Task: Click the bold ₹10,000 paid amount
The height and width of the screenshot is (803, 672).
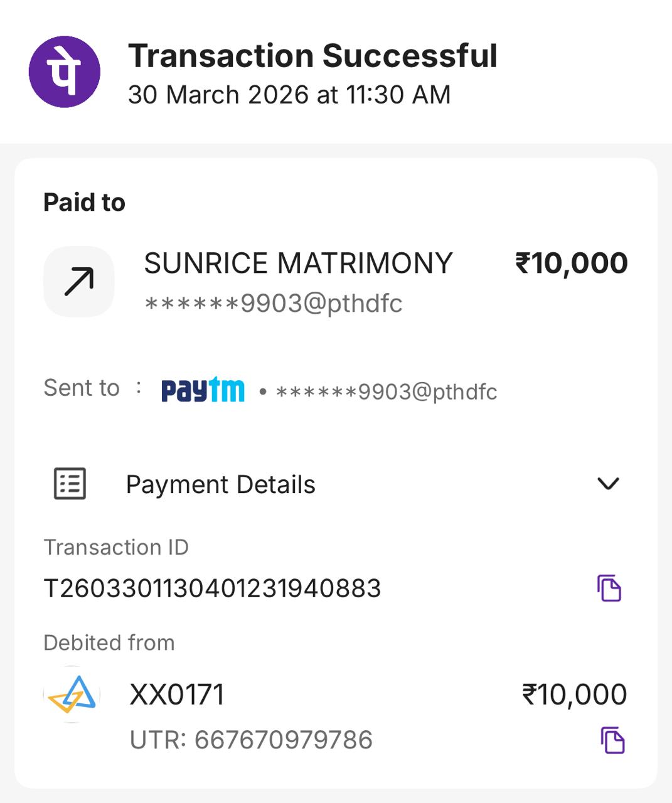Action: click(x=571, y=263)
